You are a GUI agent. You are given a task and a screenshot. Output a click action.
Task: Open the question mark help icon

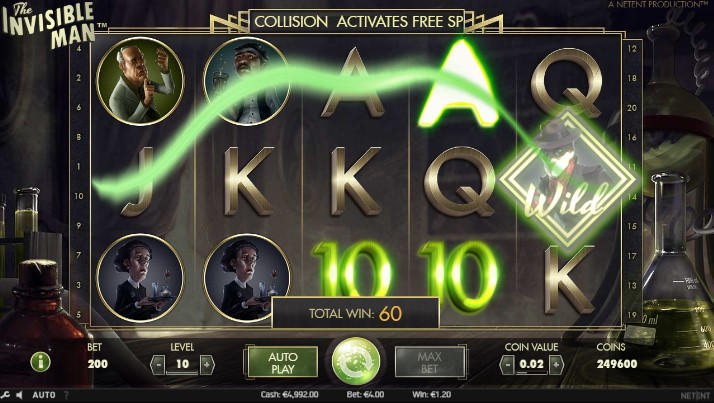coord(66,395)
